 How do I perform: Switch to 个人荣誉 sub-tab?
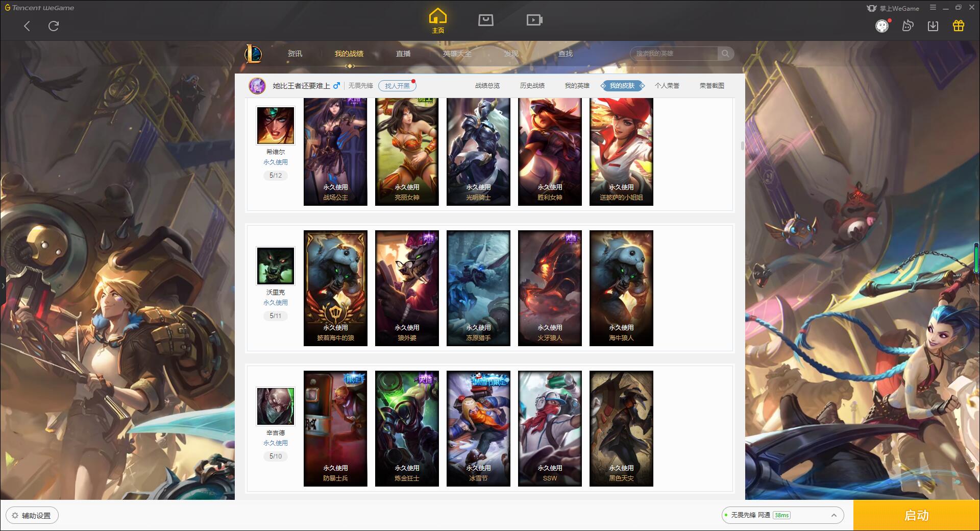point(667,86)
